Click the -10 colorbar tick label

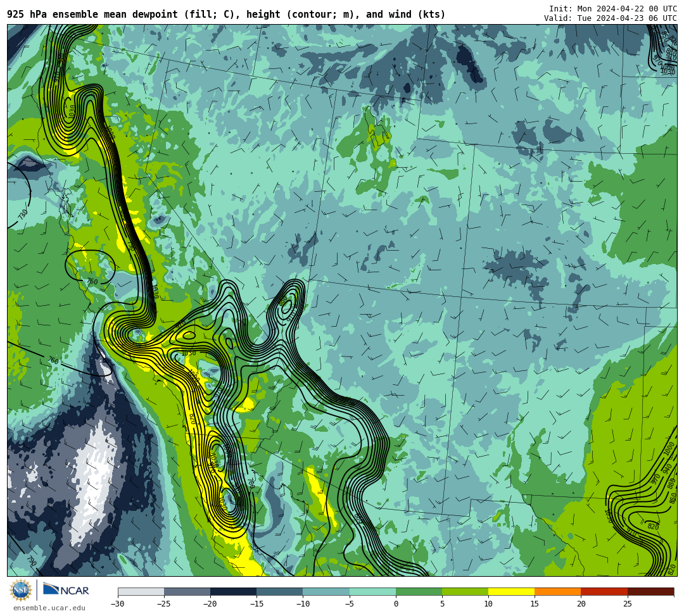click(303, 604)
